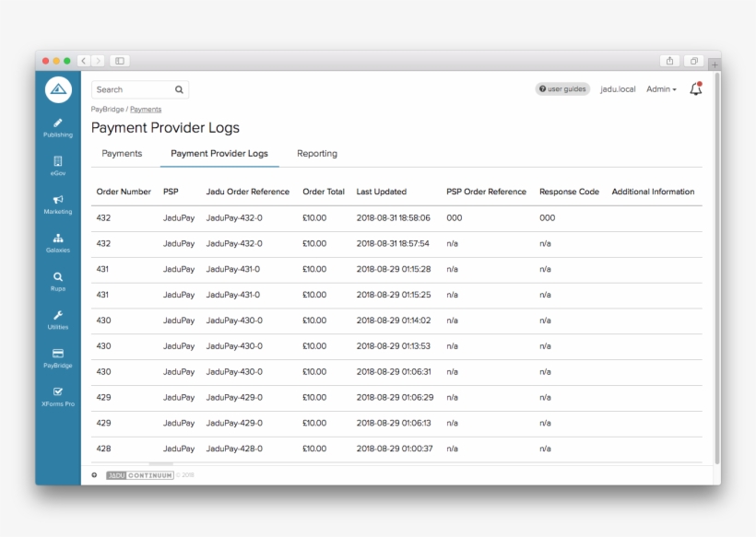Show all browser tabs overview
Screen dimensions: 756x537
point(694,61)
